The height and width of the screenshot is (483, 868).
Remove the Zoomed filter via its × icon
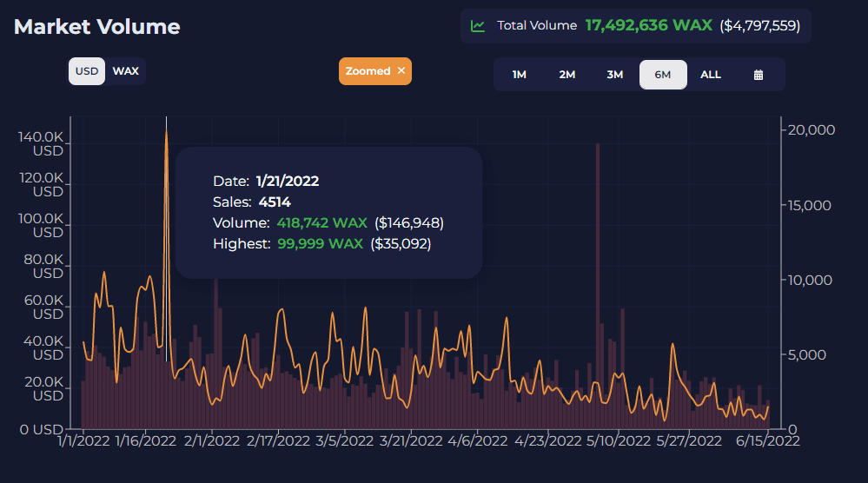point(401,71)
